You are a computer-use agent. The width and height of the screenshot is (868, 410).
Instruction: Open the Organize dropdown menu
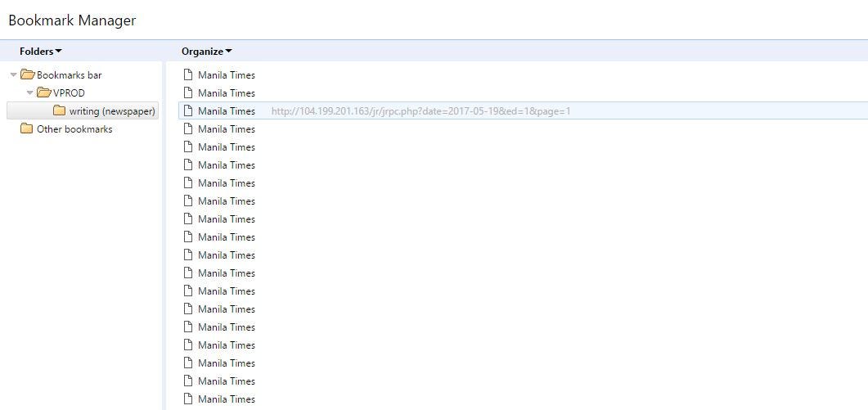(206, 52)
